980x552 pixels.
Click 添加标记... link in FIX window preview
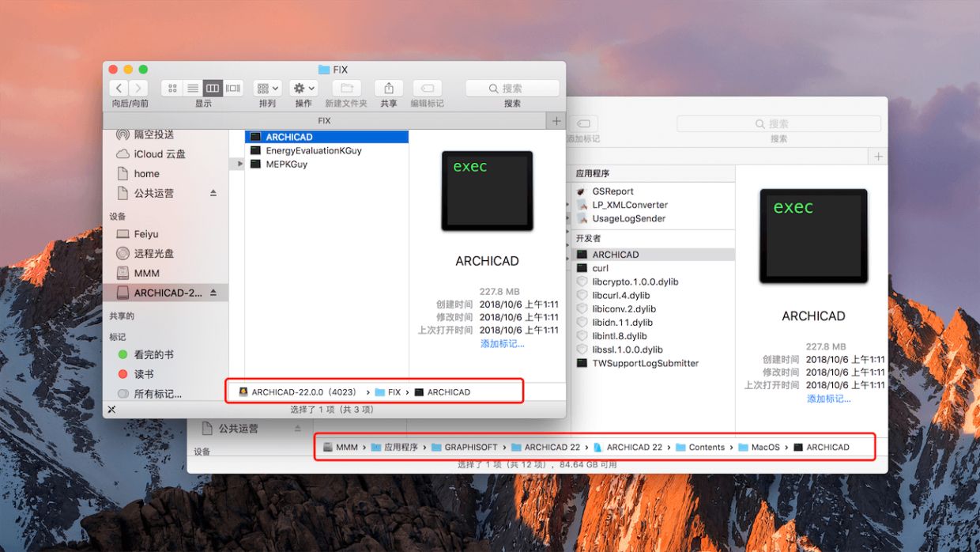(503, 344)
